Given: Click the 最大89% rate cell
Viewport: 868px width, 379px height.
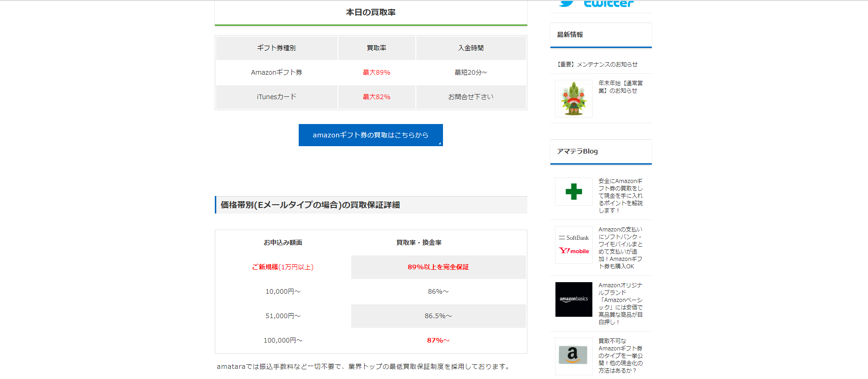Looking at the screenshot, I should (377, 72).
